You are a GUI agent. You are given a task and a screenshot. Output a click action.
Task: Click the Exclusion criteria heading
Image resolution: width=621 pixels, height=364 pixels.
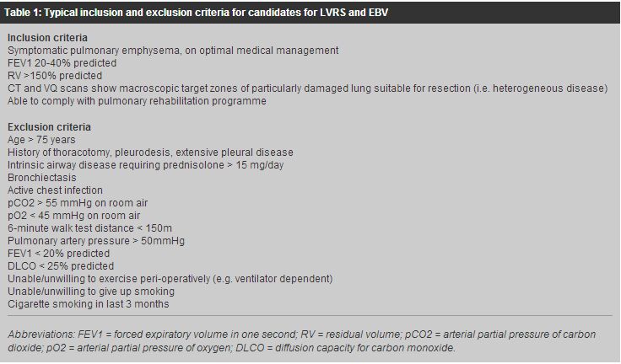click(49, 127)
